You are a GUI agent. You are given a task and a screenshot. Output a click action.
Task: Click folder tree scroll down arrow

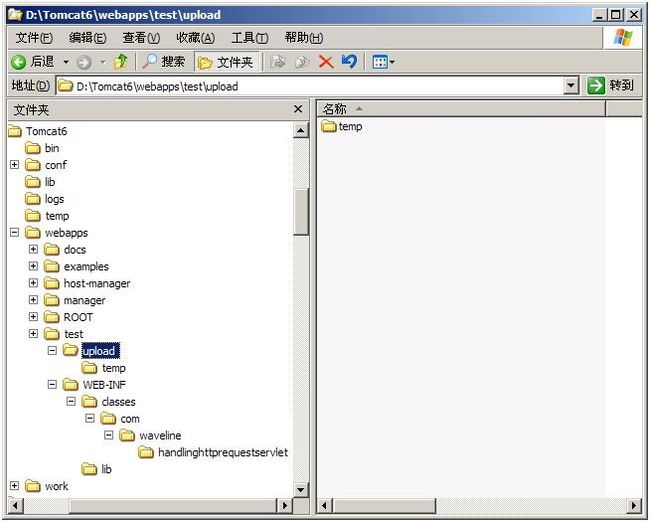coord(301,490)
